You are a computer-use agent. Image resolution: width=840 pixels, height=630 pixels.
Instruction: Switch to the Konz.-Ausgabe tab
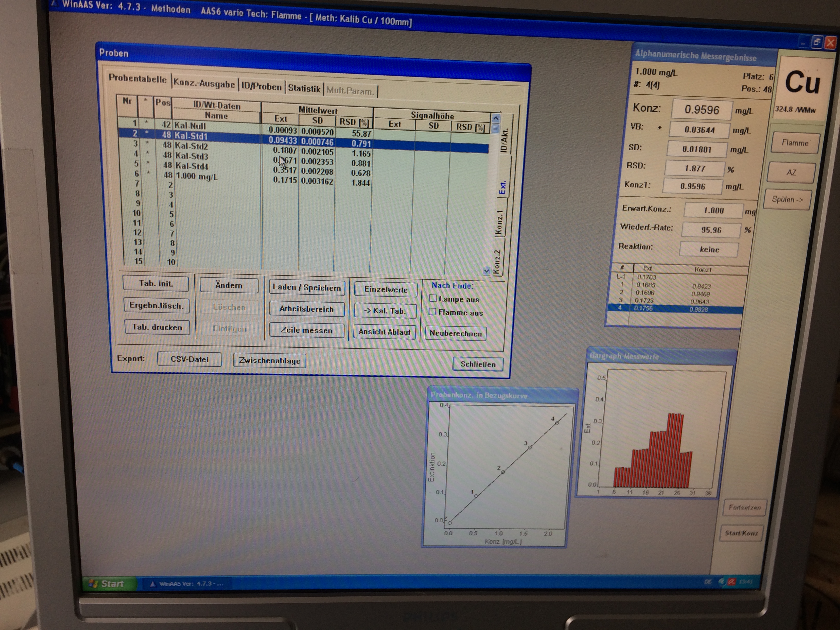(x=204, y=83)
